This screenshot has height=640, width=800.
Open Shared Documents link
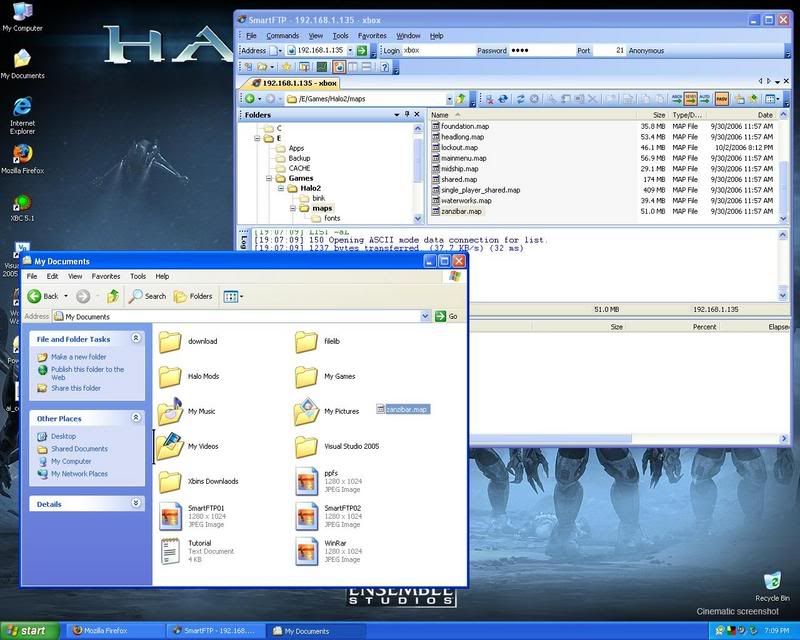click(79, 449)
